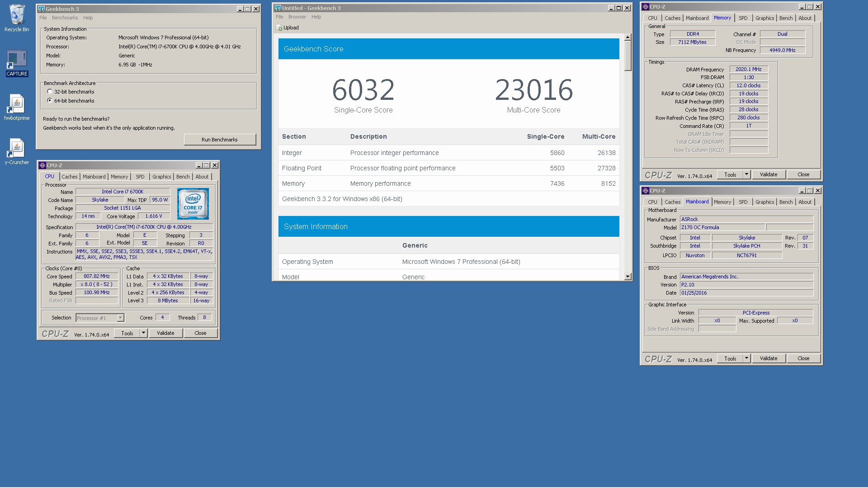
Task: Click the CPU-Z Mainboard window title icon
Action: 646,191
